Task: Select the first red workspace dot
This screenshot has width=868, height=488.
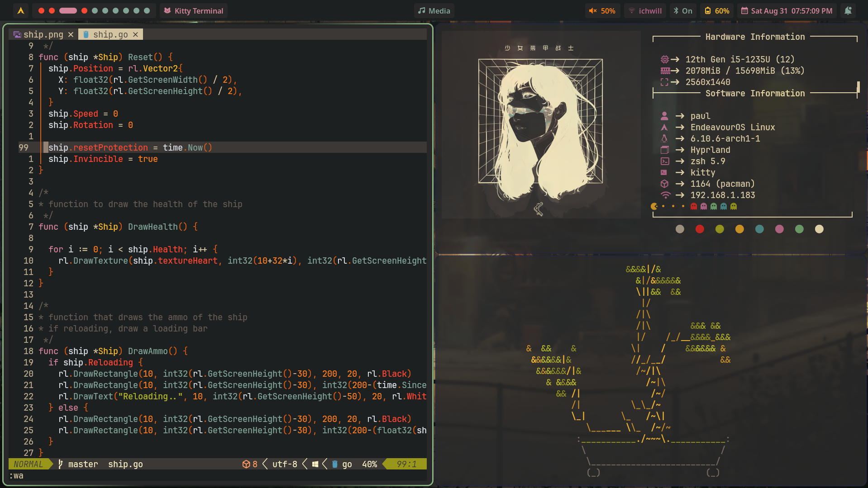Action: pos(41,11)
